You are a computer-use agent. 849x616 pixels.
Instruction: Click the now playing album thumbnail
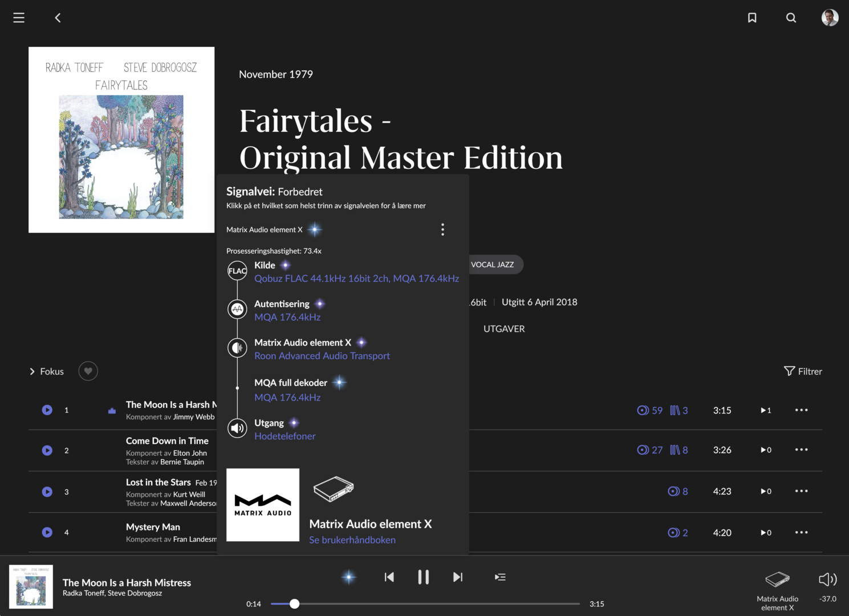31,587
